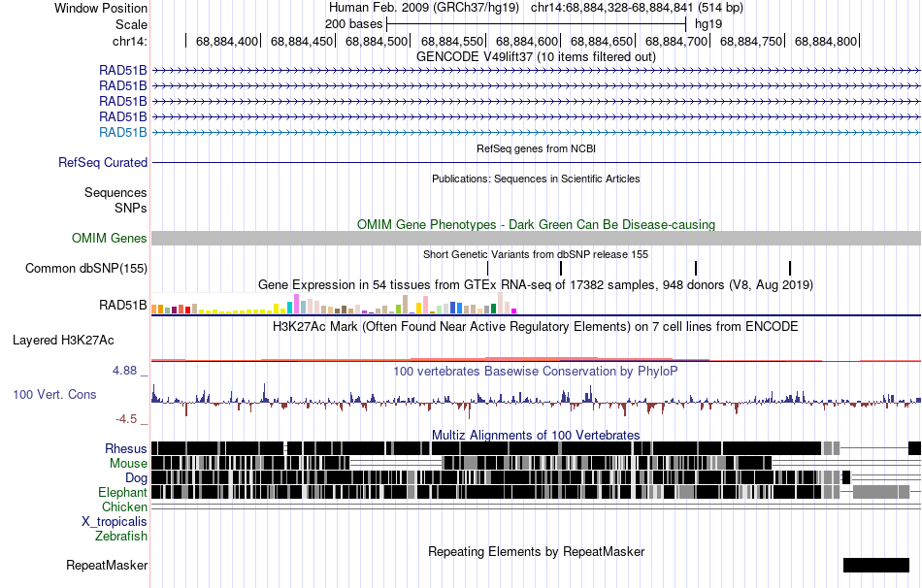Open the GENCODE V49lift37 track title
Screen dimensions: 922x588
pos(536,57)
